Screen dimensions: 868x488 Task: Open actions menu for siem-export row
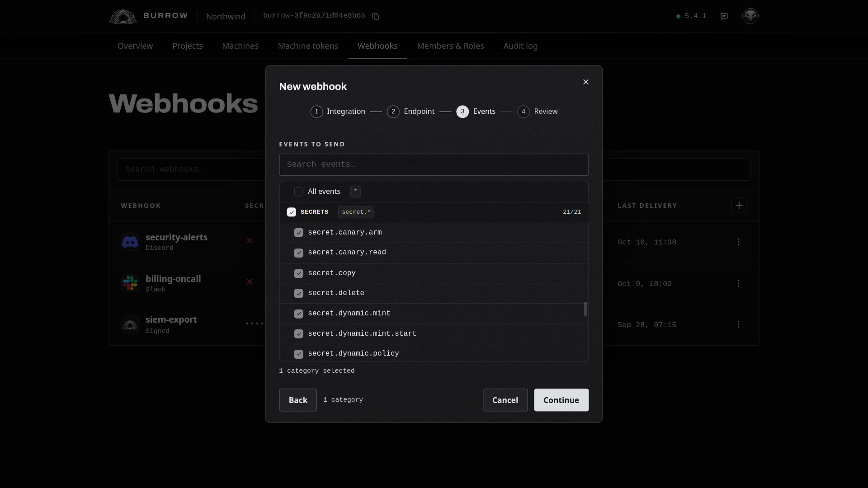[x=739, y=324]
